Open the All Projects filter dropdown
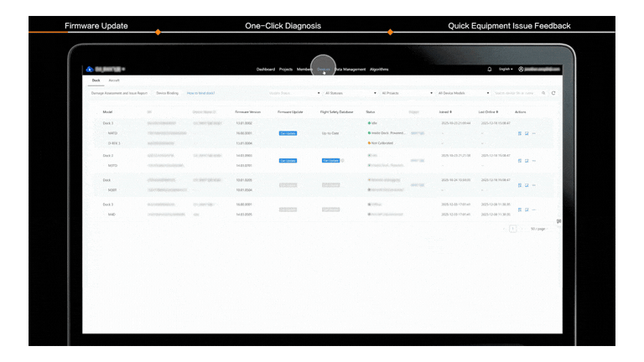 click(406, 93)
